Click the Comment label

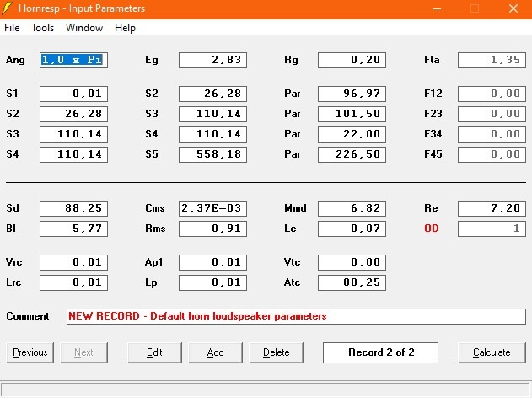pos(28,316)
